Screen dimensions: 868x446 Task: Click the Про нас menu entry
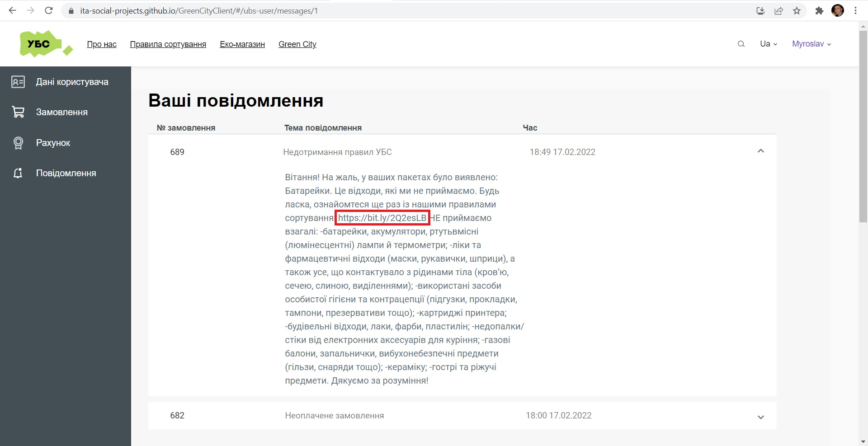click(101, 44)
